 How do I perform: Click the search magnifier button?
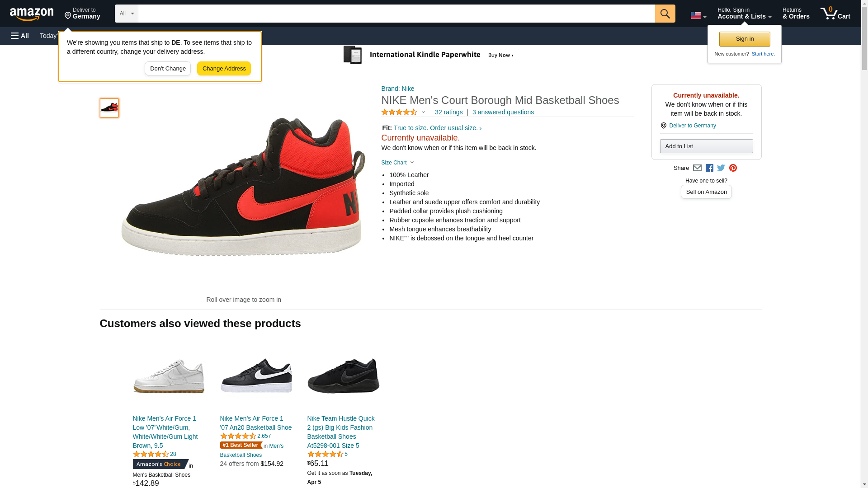tap(665, 14)
